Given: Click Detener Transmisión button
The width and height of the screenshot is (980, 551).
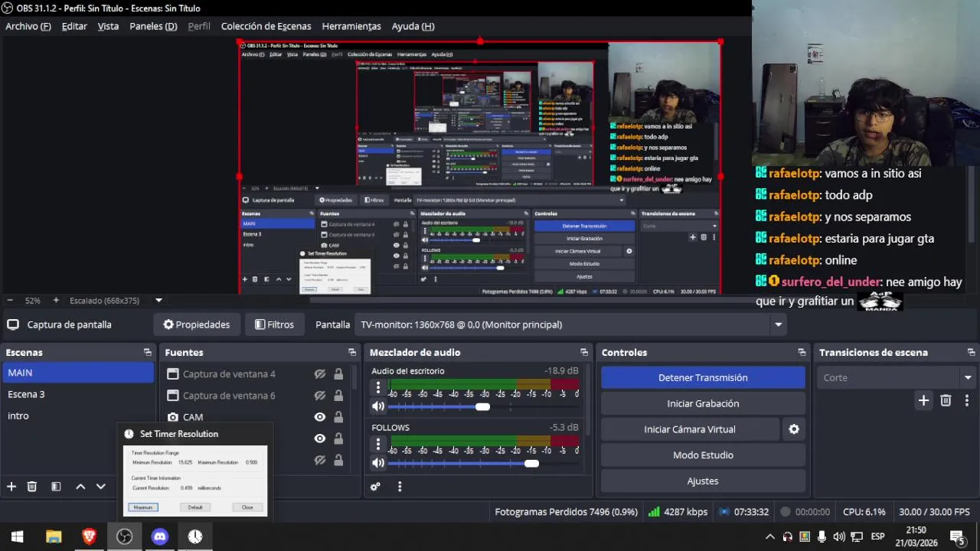Looking at the screenshot, I should (703, 377).
